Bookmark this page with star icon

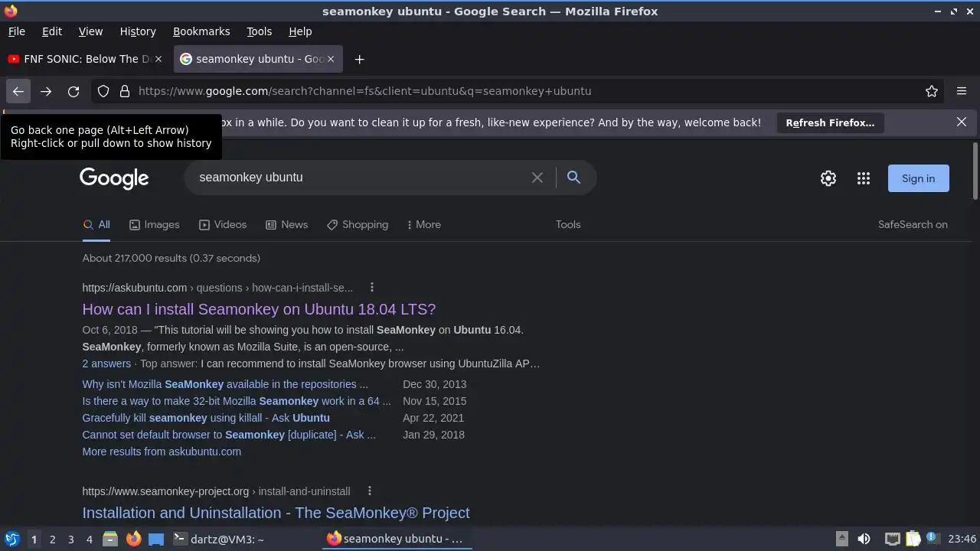pos(932,91)
